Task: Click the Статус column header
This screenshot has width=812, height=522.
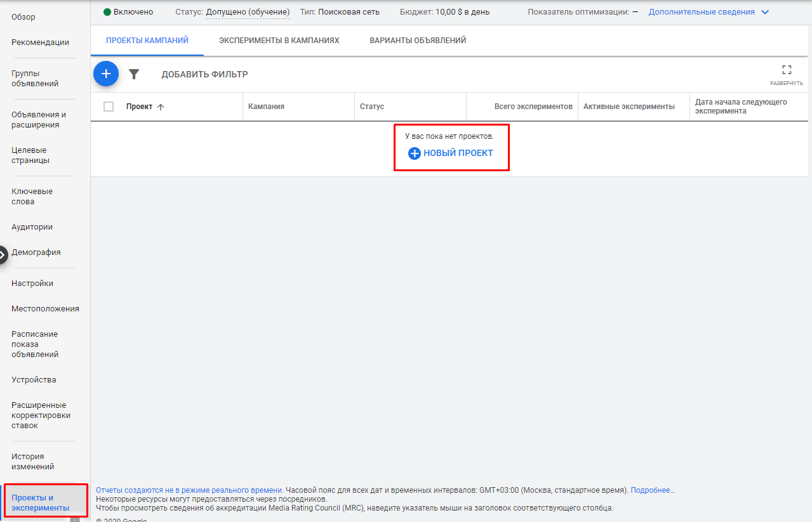Action: pyautogui.click(x=372, y=107)
